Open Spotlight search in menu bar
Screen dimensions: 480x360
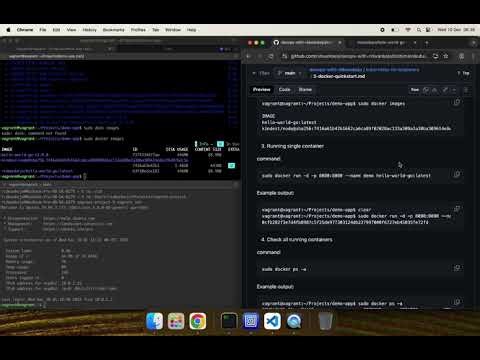(419, 30)
